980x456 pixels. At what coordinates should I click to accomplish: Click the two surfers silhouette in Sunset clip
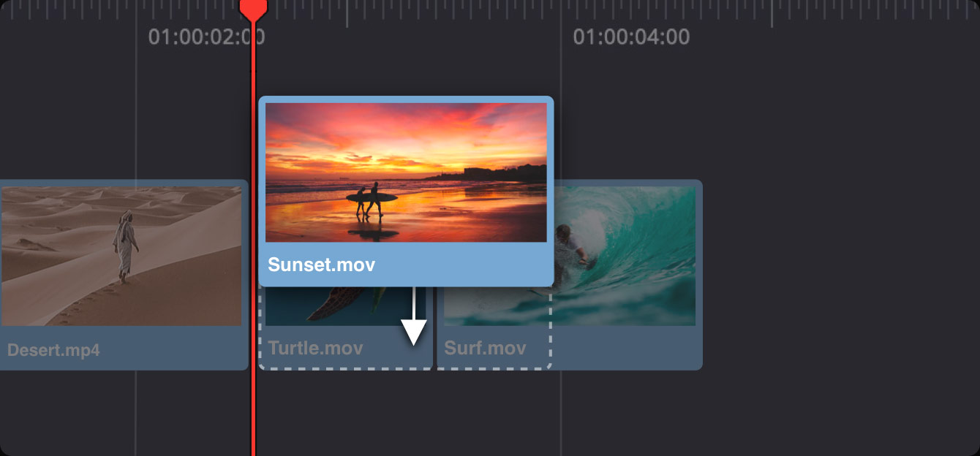coord(369,201)
